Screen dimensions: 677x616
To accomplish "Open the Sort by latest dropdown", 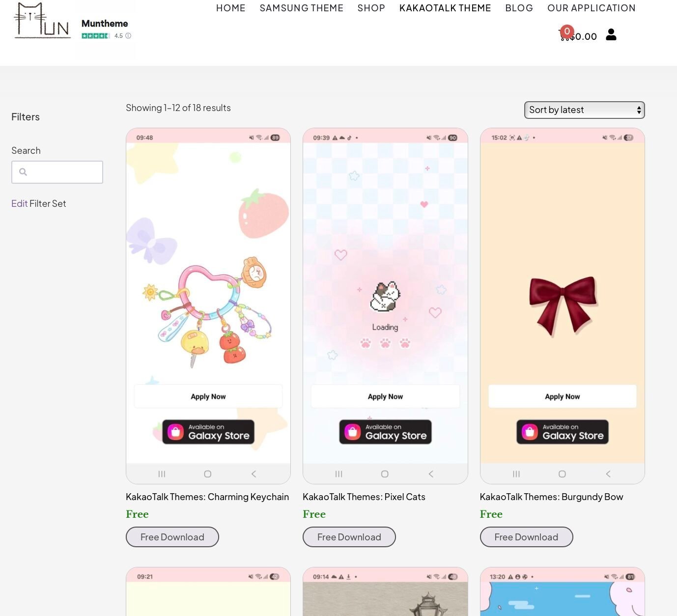I will 585,110.
